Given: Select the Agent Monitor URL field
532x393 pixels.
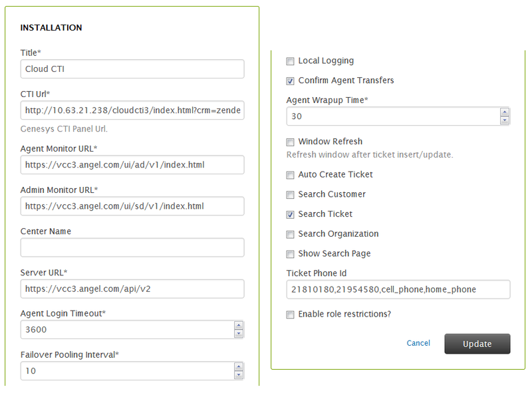Looking at the screenshot, I should point(132,165).
